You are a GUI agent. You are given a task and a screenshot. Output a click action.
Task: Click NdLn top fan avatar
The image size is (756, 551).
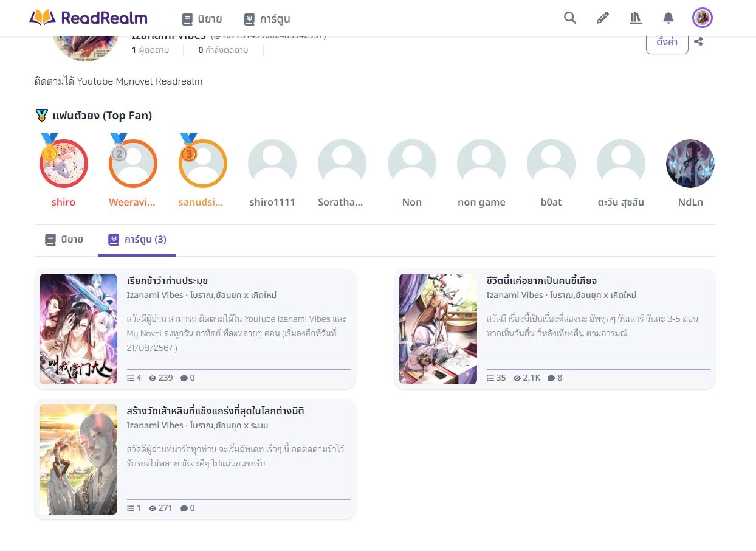coord(690,164)
